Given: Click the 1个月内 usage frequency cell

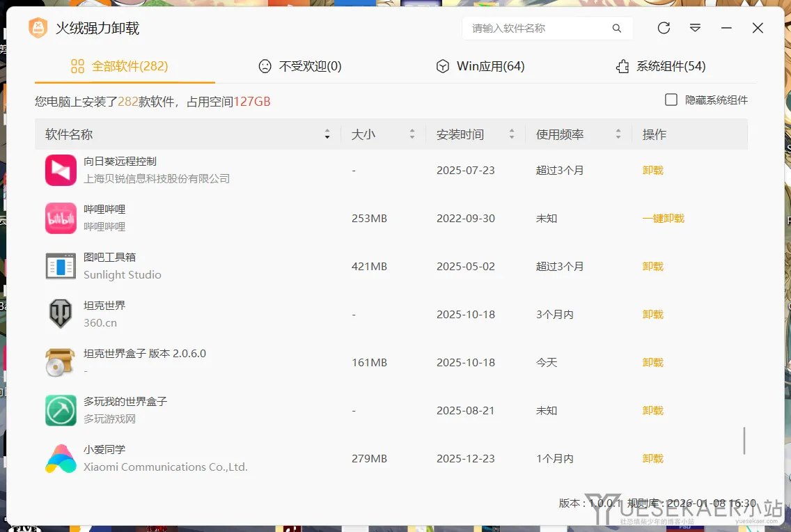Looking at the screenshot, I should pyautogui.click(x=554, y=458).
